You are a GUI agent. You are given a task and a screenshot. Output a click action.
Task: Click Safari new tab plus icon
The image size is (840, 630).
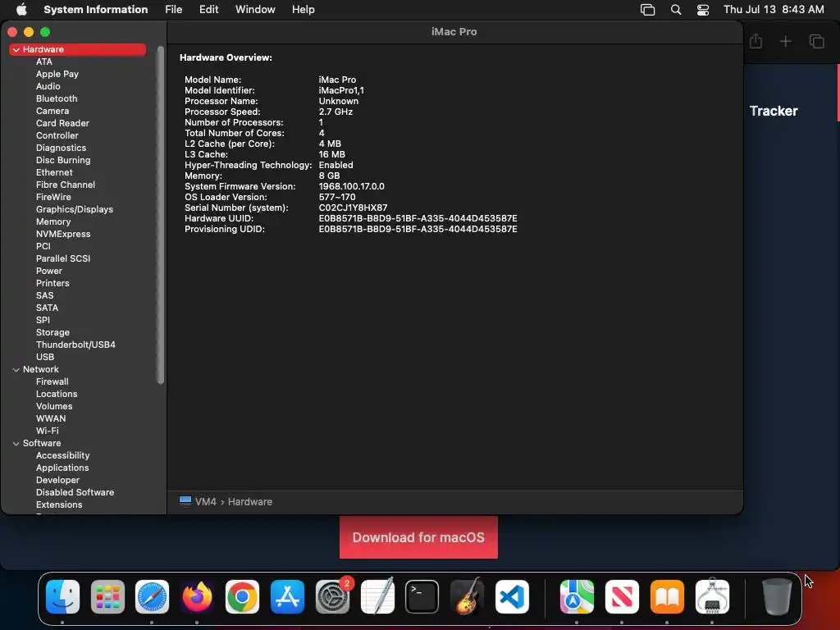click(785, 41)
